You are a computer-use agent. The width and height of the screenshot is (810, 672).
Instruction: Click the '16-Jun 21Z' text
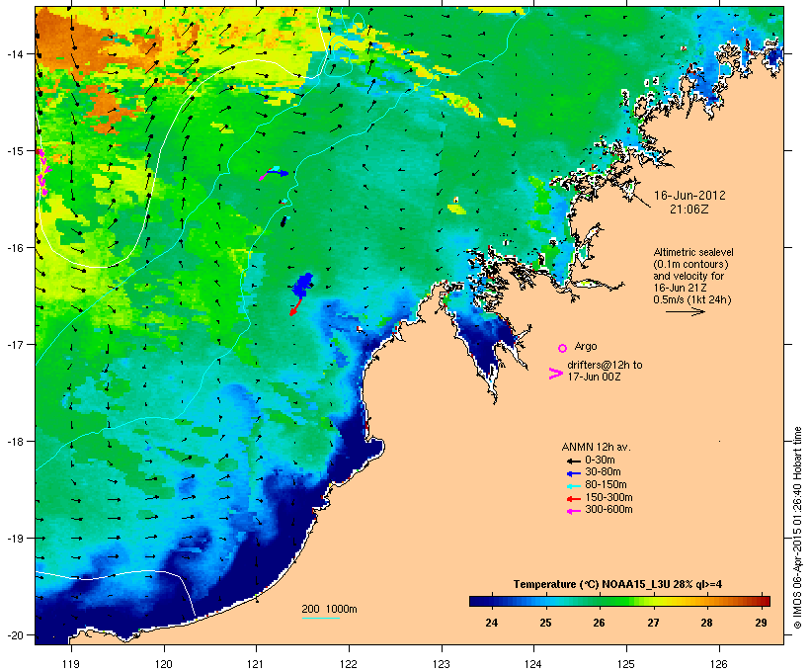[x=680, y=288]
